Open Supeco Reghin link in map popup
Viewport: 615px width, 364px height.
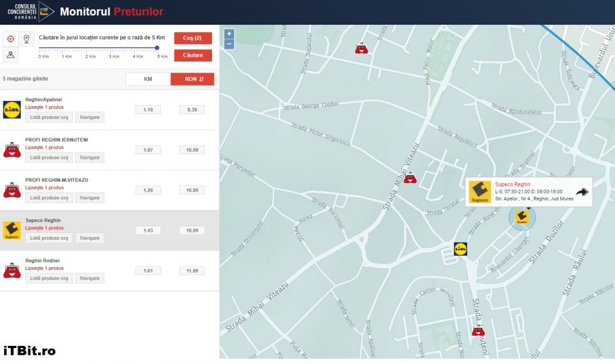click(513, 184)
